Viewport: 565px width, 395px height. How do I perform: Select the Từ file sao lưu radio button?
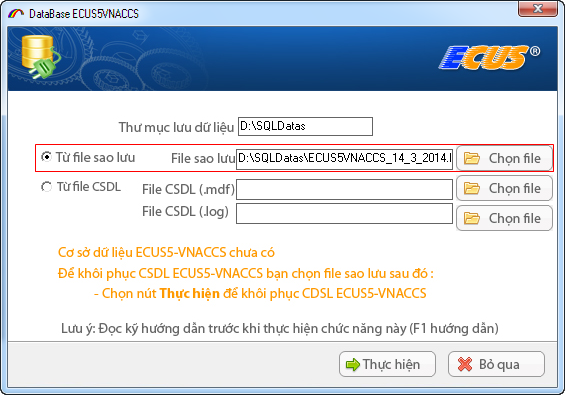46,157
